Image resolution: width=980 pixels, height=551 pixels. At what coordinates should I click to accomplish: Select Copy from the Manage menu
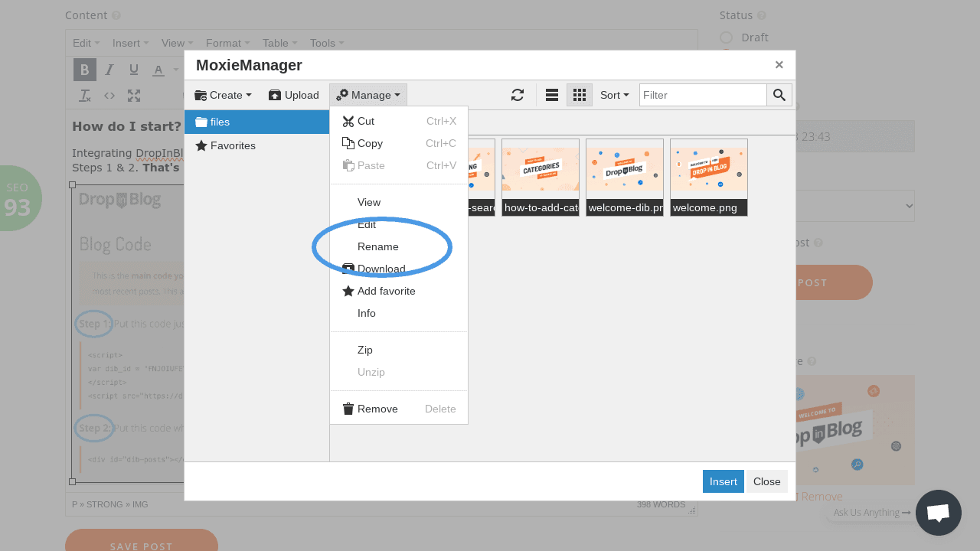pos(399,143)
